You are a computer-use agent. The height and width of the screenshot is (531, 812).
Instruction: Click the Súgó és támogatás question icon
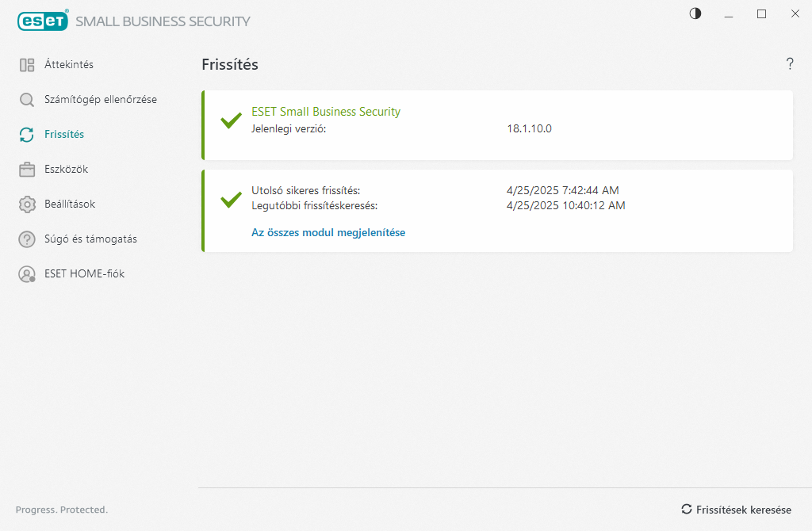[x=27, y=239]
